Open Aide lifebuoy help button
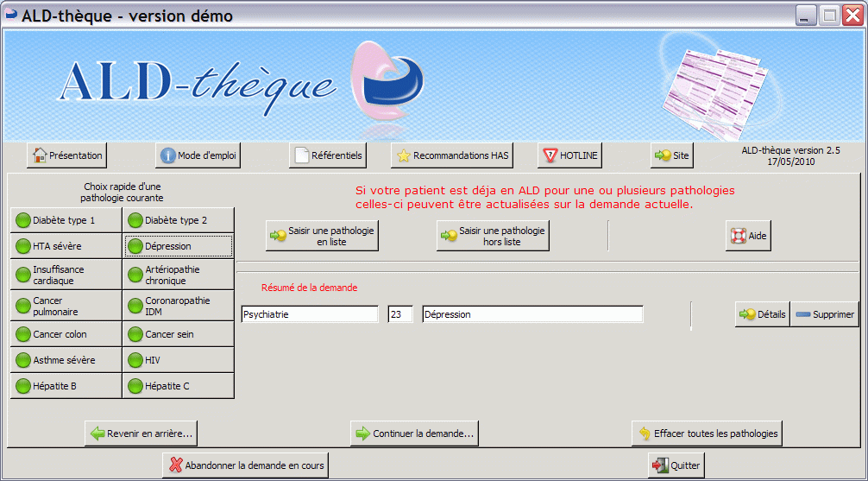 pyautogui.click(x=748, y=236)
